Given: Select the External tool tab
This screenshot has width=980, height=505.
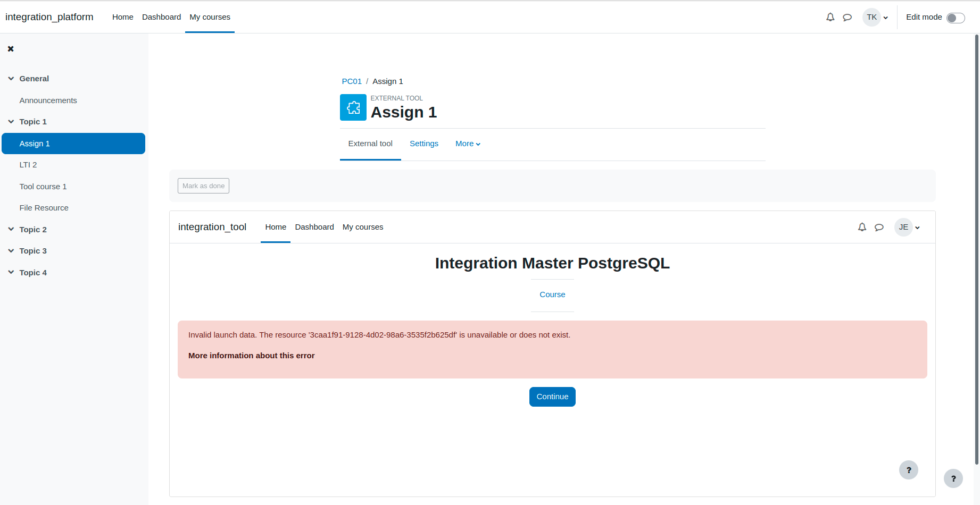Looking at the screenshot, I should pos(370,144).
